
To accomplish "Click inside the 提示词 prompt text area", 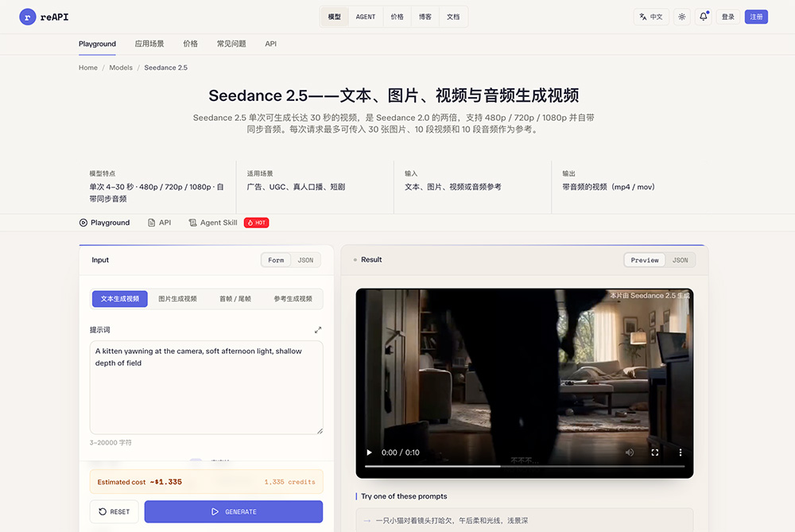I will (x=207, y=387).
